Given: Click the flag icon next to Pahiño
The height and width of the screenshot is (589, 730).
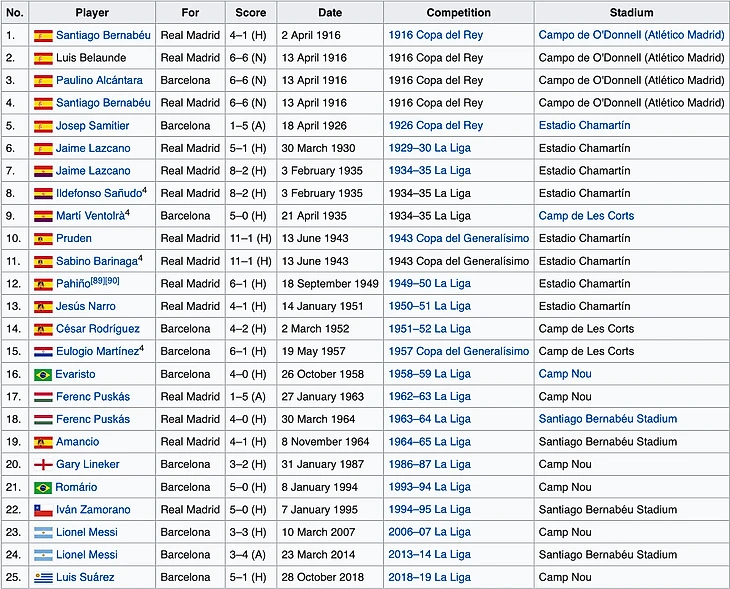Looking at the screenshot, I should [43, 284].
